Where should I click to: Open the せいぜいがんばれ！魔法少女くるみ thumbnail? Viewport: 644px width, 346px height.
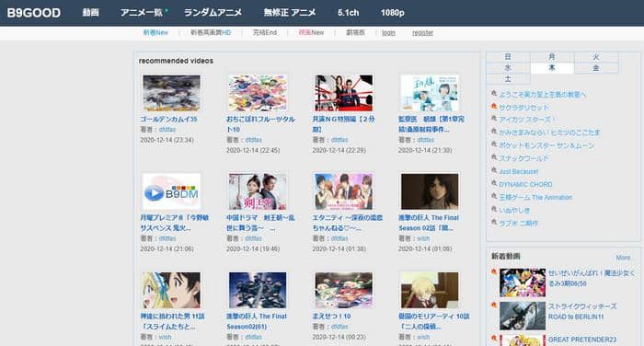[x=523, y=283]
